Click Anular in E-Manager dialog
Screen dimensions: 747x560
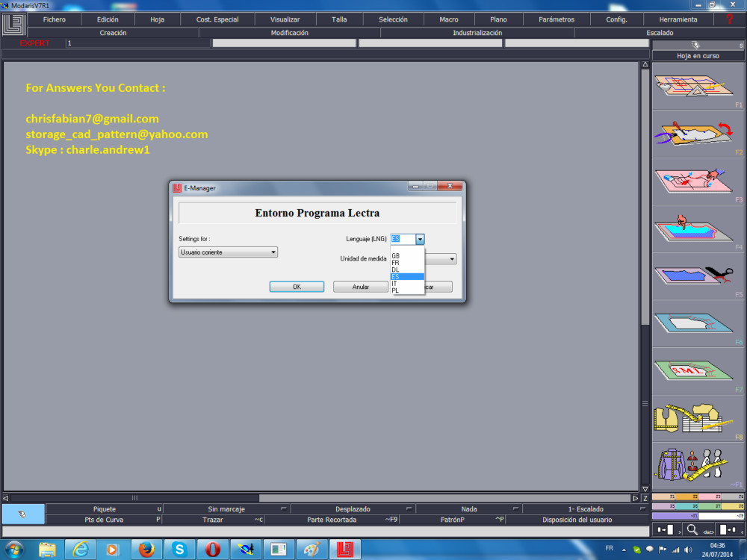[361, 287]
